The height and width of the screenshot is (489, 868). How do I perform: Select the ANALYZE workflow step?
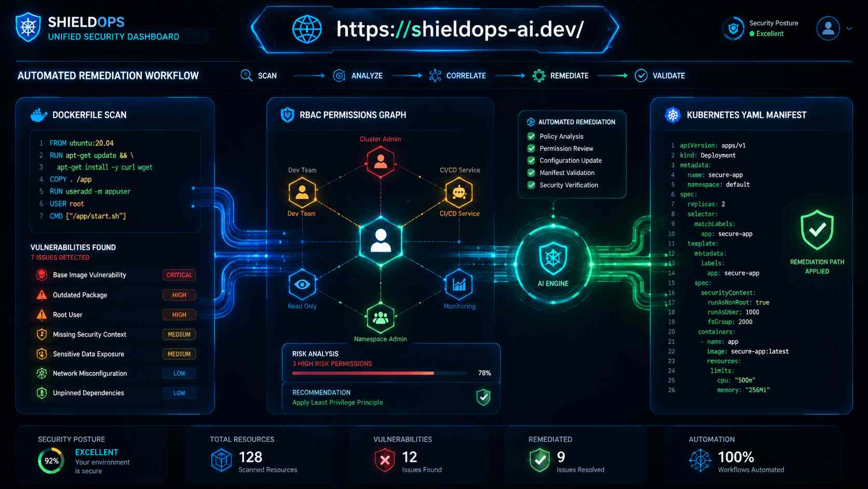point(358,75)
